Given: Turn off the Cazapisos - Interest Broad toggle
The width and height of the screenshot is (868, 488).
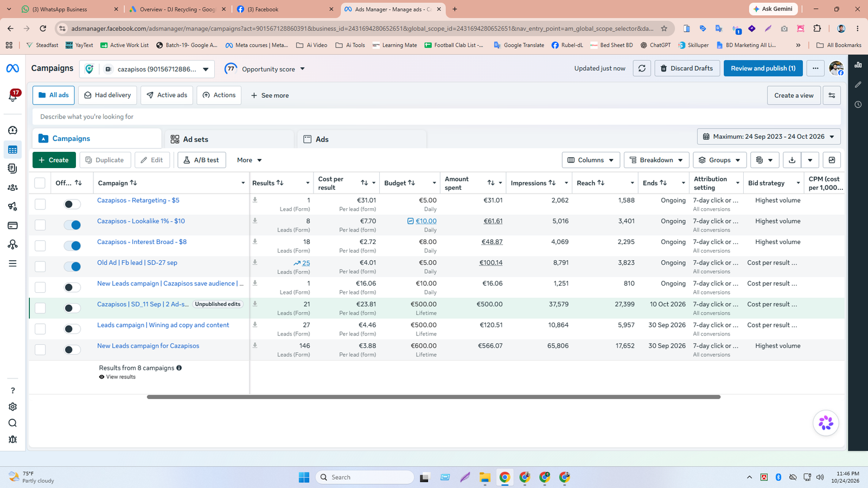Looking at the screenshot, I should click(x=72, y=246).
